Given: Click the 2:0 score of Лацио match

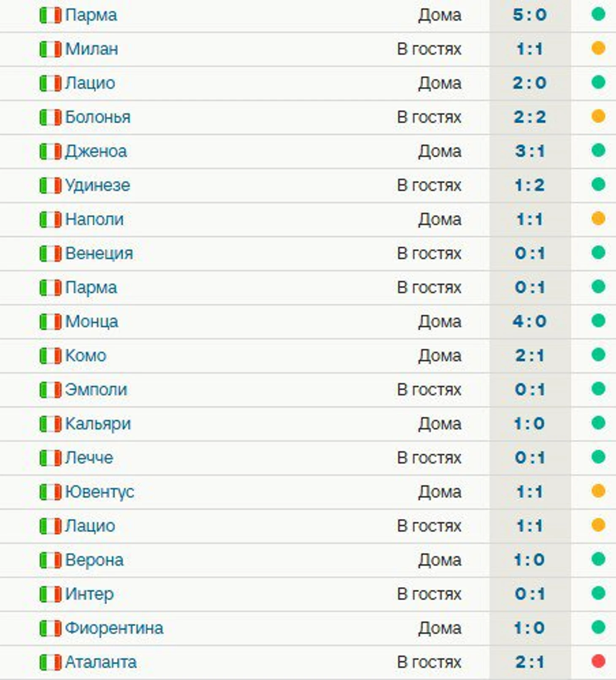Looking at the screenshot, I should click(530, 83).
